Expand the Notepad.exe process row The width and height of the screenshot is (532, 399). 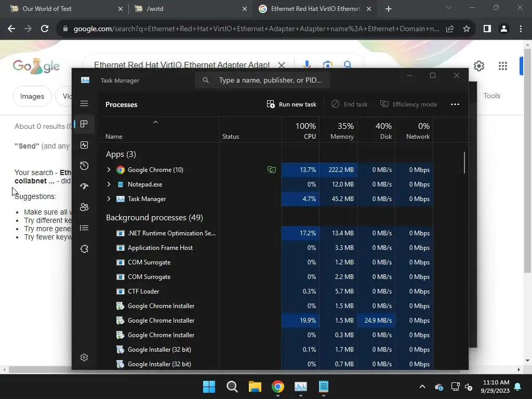[x=109, y=184]
